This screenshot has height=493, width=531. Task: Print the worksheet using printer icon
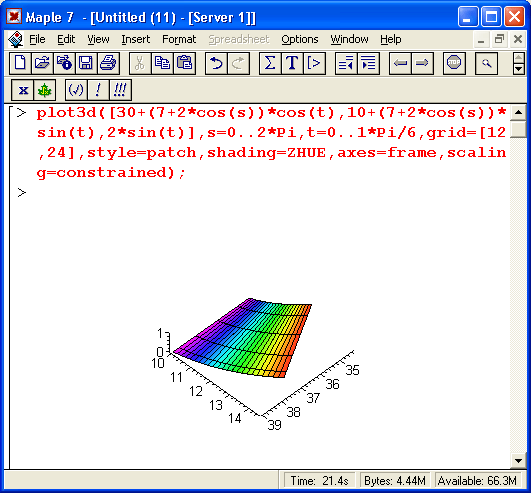[108, 63]
